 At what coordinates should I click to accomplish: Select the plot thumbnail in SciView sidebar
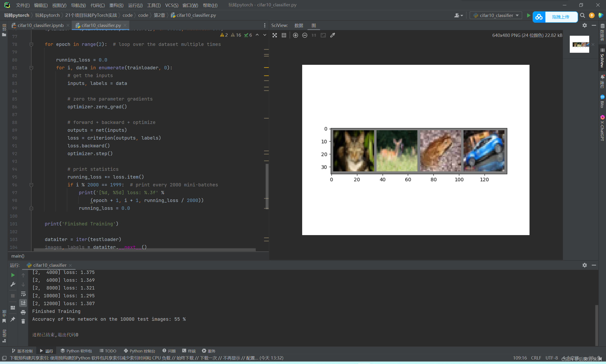click(579, 44)
